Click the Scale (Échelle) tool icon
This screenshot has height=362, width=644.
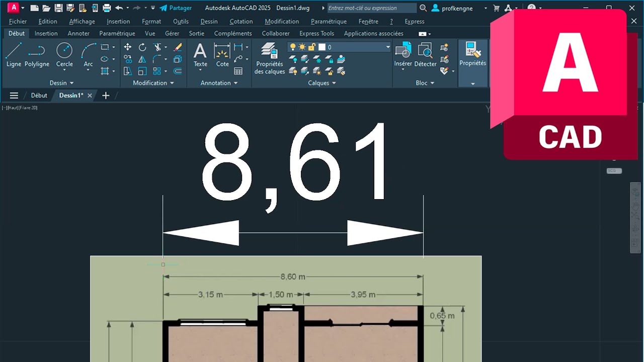click(142, 71)
